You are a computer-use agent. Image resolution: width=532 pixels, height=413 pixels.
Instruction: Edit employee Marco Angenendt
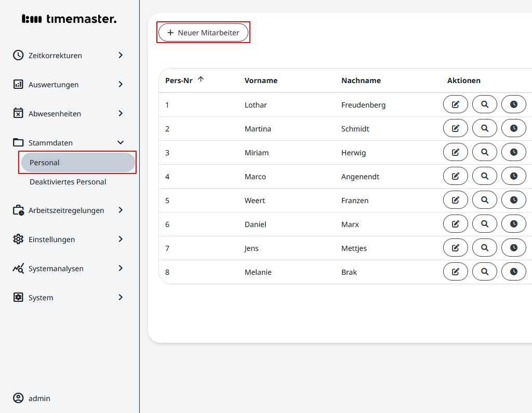pyautogui.click(x=455, y=176)
